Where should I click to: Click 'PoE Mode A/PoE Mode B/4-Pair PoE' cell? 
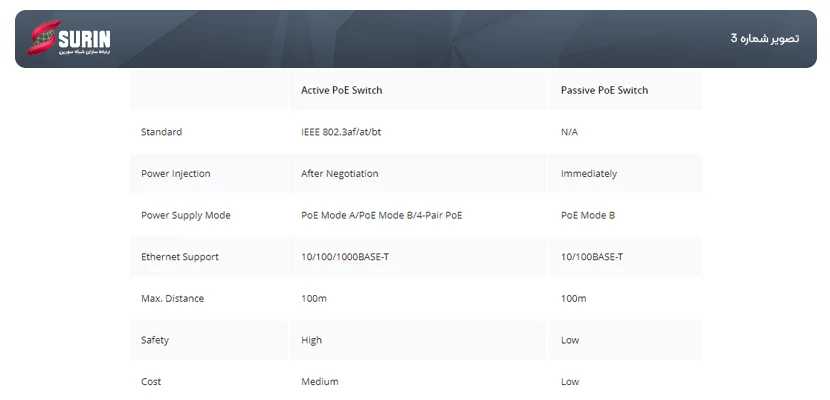[382, 215]
